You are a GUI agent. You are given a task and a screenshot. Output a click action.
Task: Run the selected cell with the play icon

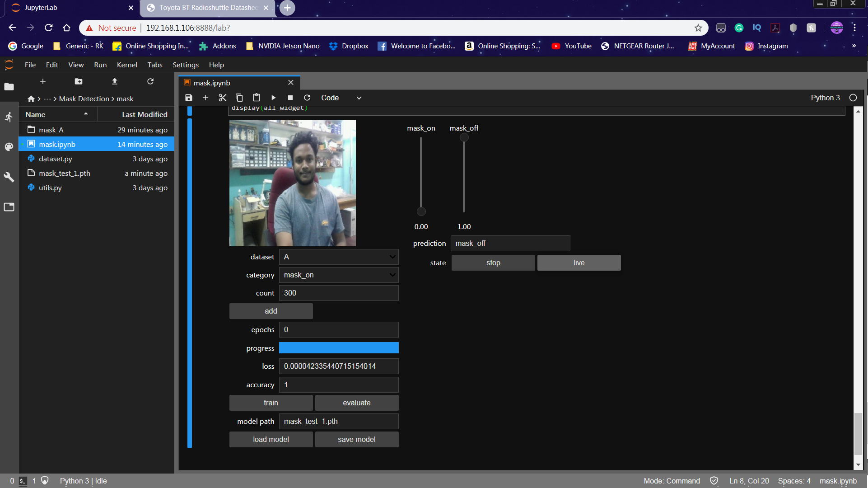[273, 98]
